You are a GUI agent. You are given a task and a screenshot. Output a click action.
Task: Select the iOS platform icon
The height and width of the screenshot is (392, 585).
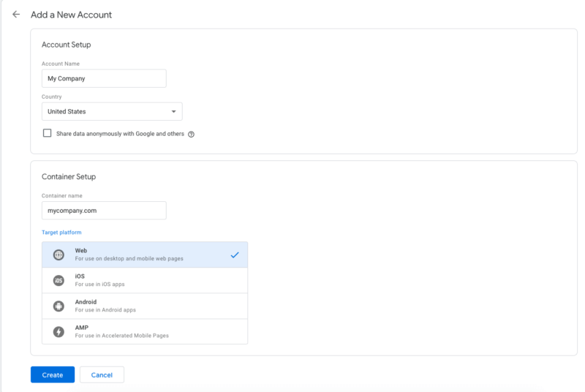(x=58, y=281)
